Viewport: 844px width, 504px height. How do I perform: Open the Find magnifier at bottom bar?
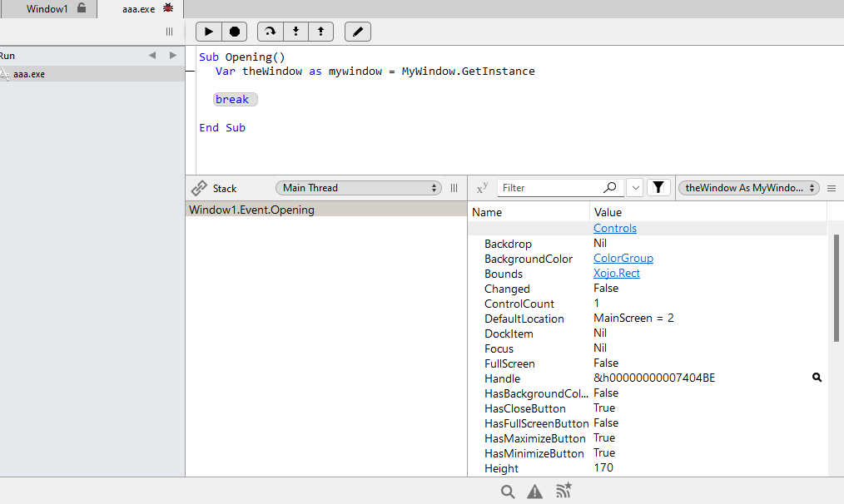tap(508, 491)
